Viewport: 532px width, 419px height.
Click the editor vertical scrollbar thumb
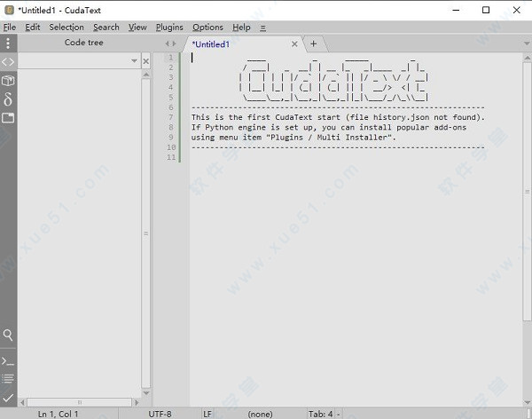pos(527,192)
